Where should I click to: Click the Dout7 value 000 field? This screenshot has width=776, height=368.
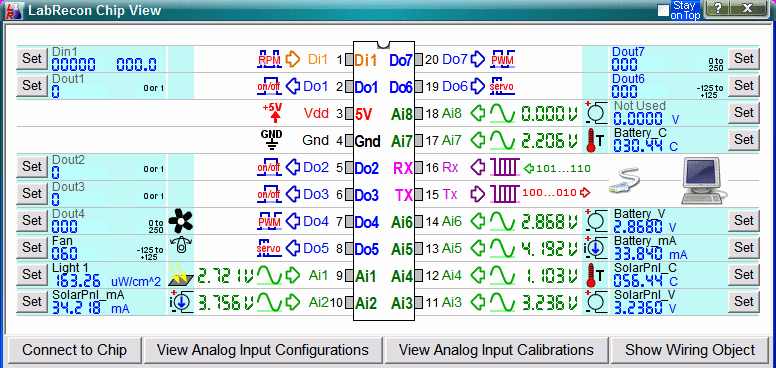pyautogui.click(x=624, y=64)
